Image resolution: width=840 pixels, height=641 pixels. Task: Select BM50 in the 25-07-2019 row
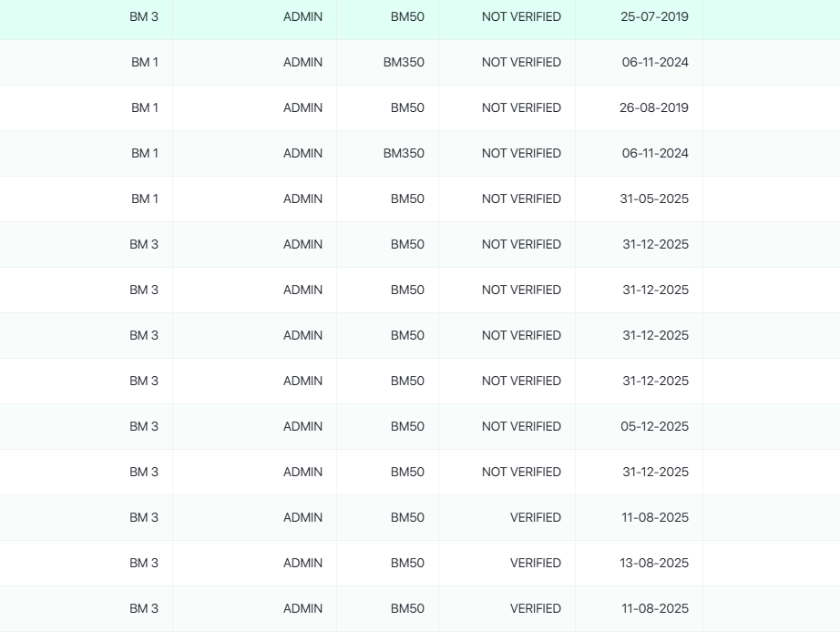[407, 16]
